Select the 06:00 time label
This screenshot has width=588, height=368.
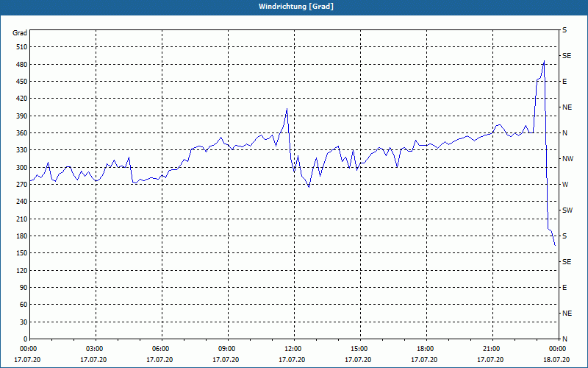162,348
